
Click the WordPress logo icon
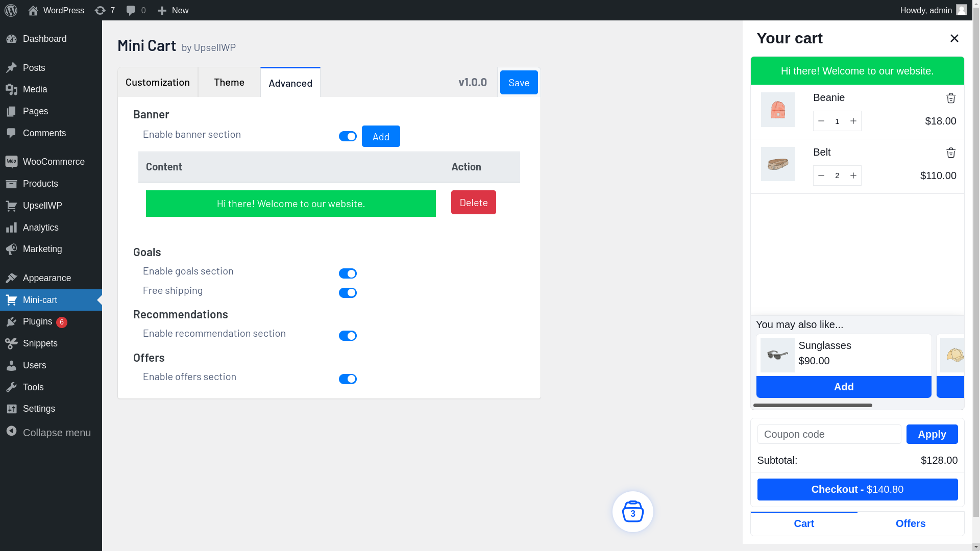[11, 10]
